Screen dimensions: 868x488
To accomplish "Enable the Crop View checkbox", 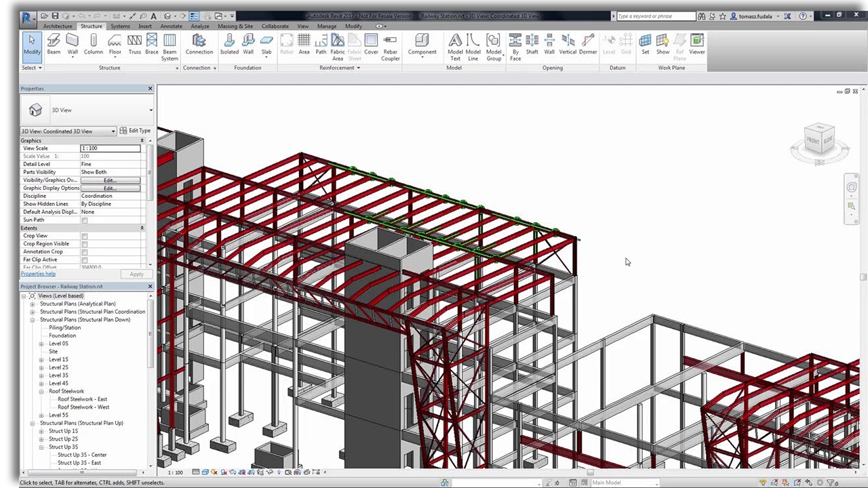I will 84,235.
